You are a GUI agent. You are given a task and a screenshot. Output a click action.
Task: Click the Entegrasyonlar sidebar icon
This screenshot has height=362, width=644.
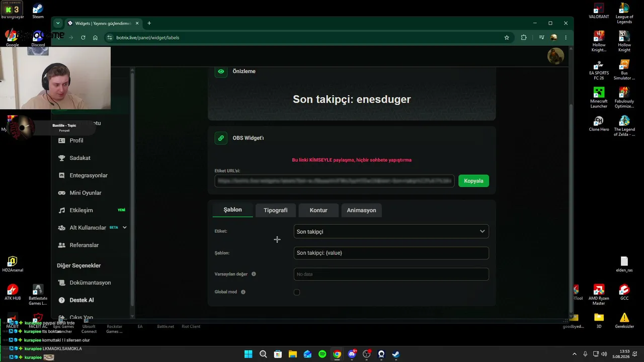[62, 175]
